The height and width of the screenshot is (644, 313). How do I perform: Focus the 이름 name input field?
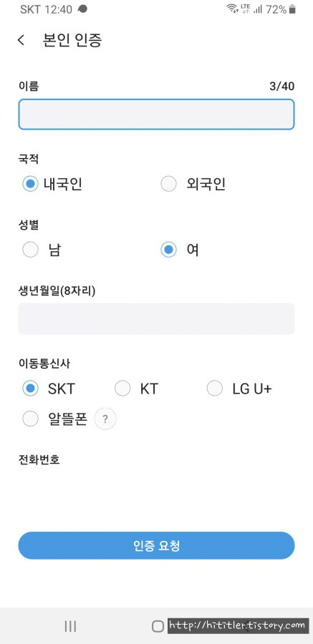[x=156, y=114]
